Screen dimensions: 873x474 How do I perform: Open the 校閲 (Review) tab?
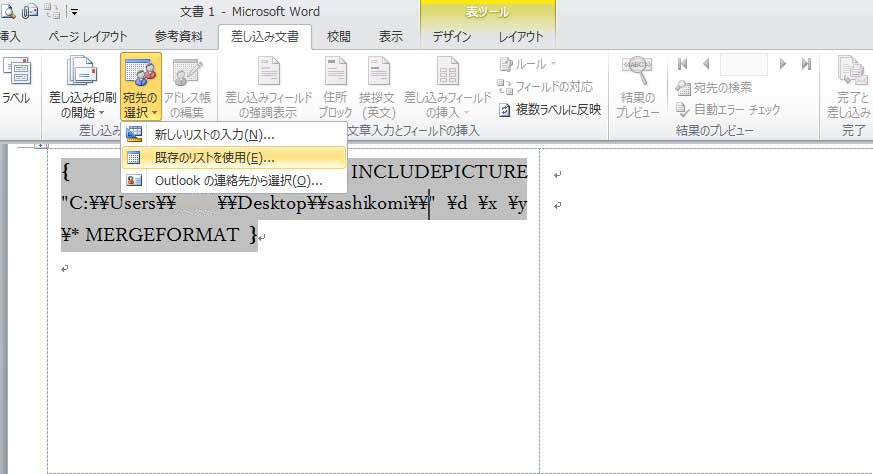339,37
